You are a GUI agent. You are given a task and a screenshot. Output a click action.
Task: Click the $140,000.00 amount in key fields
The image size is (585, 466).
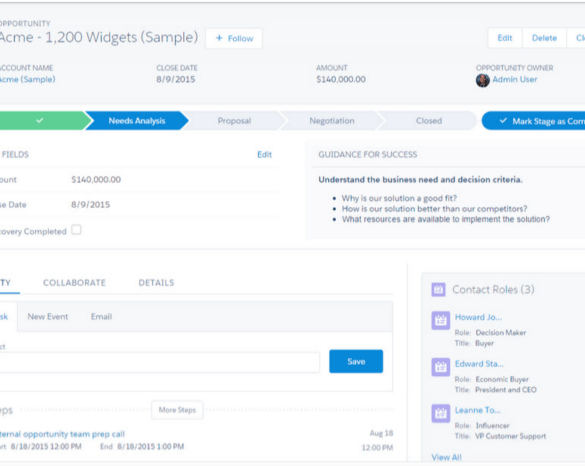96,179
